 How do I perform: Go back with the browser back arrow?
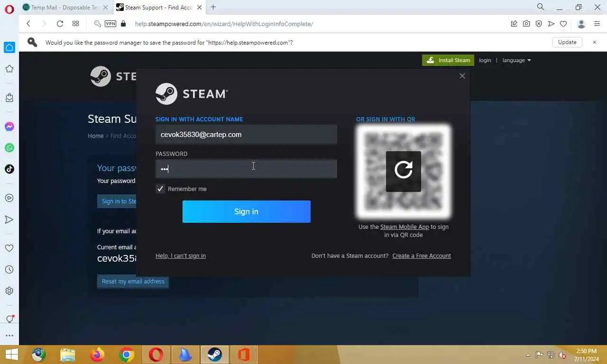click(28, 24)
